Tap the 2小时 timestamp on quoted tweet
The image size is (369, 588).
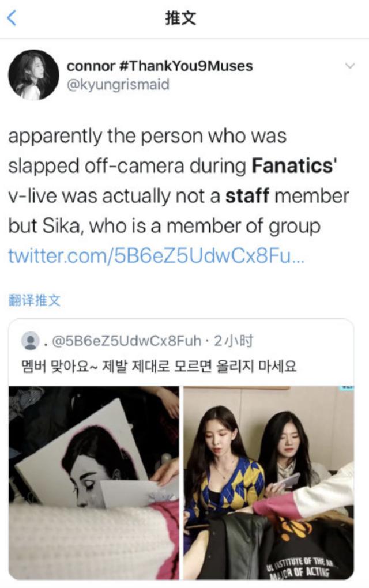pyautogui.click(x=234, y=341)
